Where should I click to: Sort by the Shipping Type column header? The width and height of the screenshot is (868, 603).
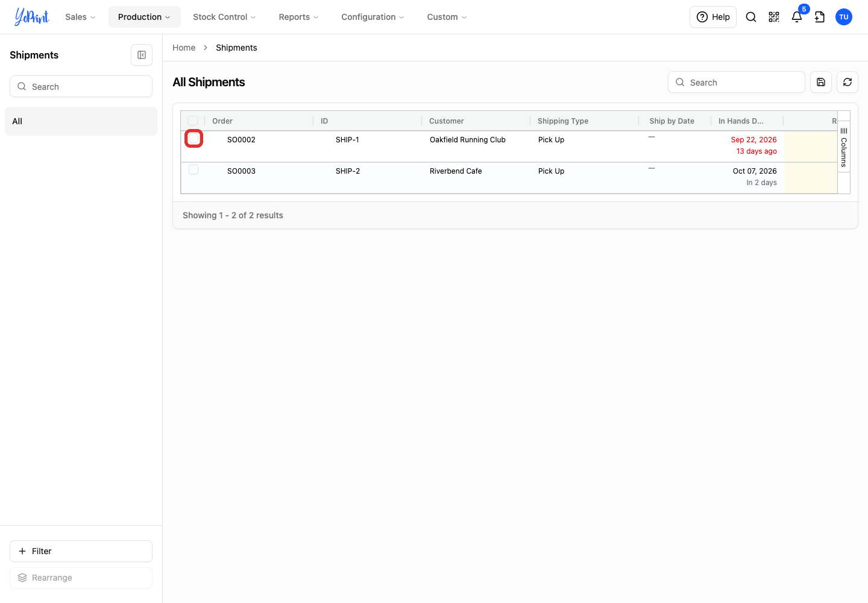(563, 121)
